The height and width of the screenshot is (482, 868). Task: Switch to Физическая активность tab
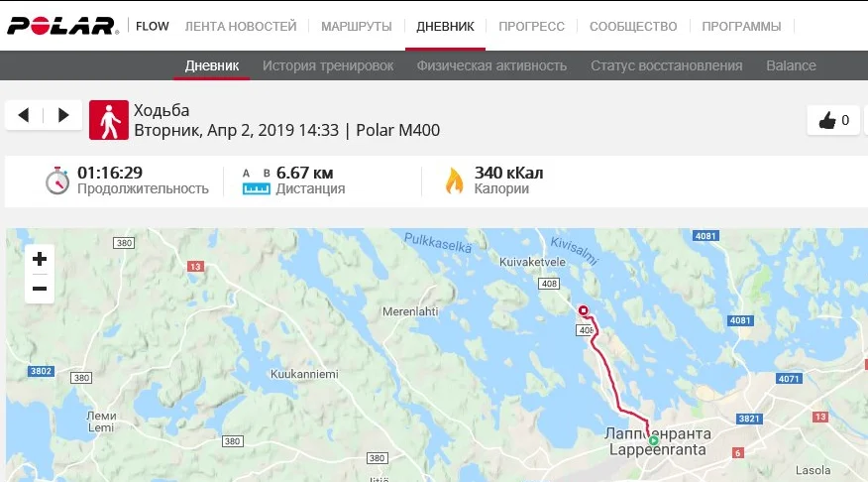click(491, 65)
